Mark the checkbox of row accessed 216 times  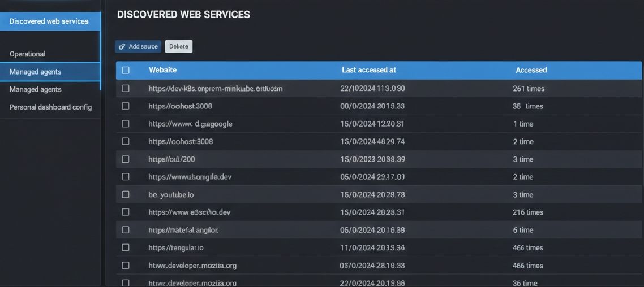point(126,212)
